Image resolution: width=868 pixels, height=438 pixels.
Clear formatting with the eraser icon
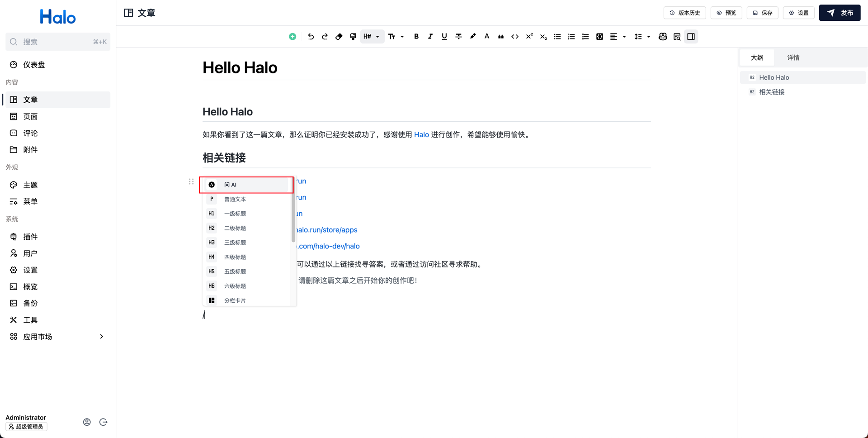[339, 37]
